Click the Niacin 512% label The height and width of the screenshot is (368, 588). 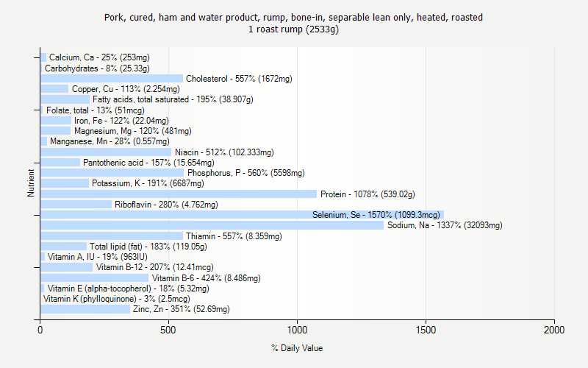(x=224, y=152)
